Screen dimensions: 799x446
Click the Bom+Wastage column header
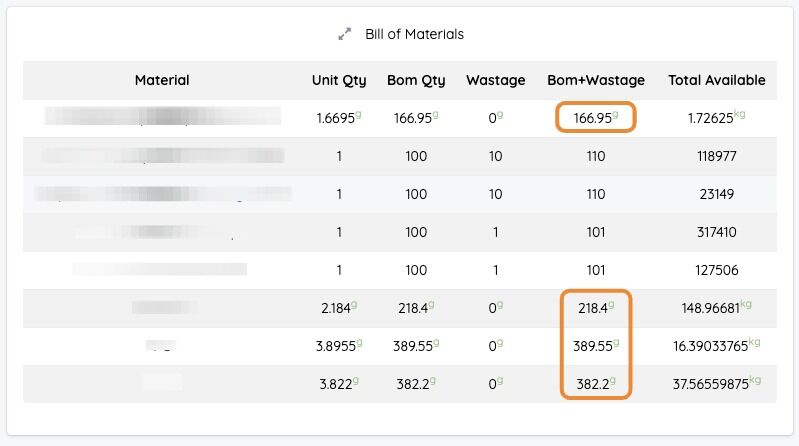click(x=596, y=80)
